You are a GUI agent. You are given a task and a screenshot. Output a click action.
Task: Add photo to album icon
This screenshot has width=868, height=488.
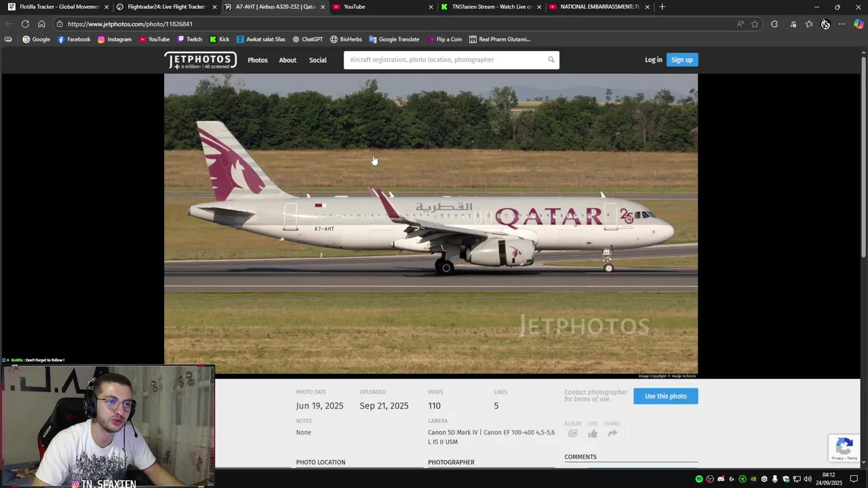(573, 434)
